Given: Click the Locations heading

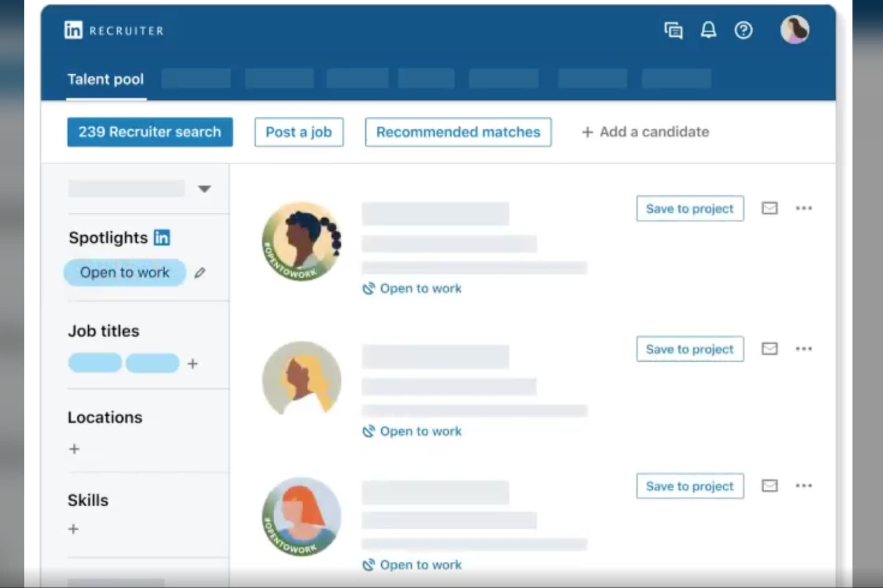Looking at the screenshot, I should point(105,417).
